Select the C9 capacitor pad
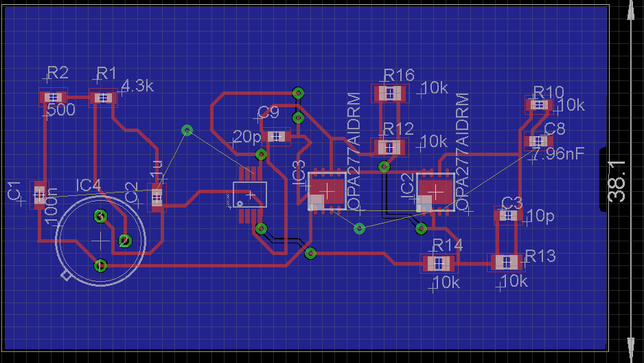This screenshot has height=363, width=644. point(277,137)
